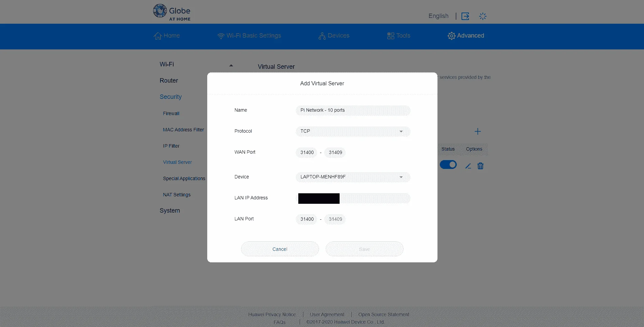Open Huawei Privacy Notice link

coord(272,314)
